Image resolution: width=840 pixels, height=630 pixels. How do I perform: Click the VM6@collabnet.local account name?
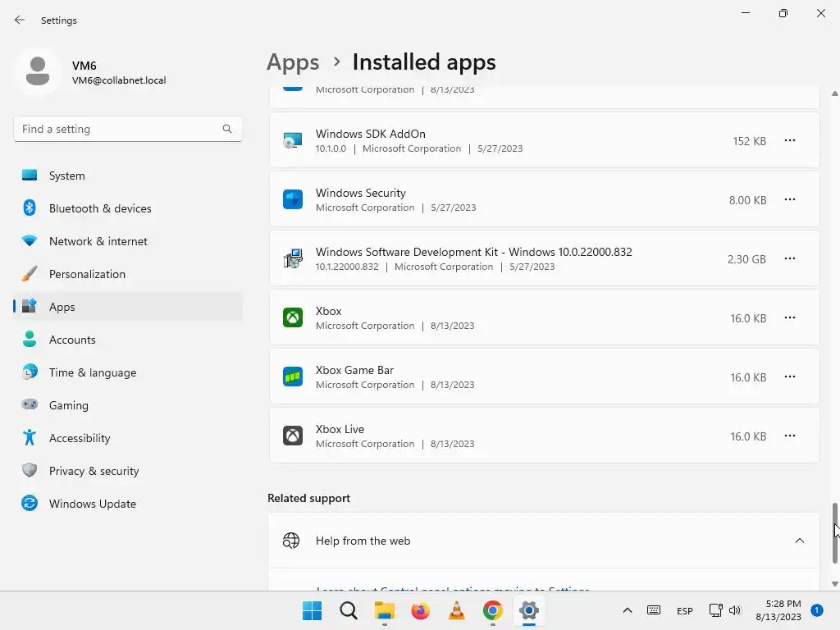pyautogui.click(x=119, y=80)
